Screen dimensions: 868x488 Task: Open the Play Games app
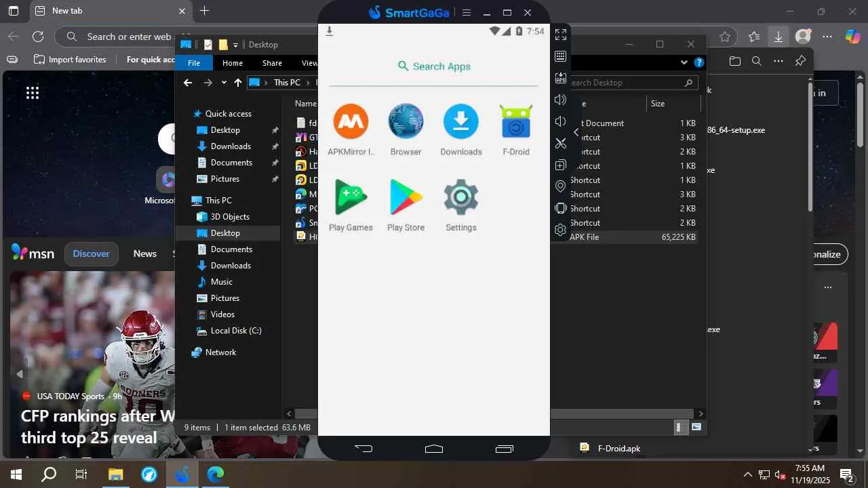[351, 205]
